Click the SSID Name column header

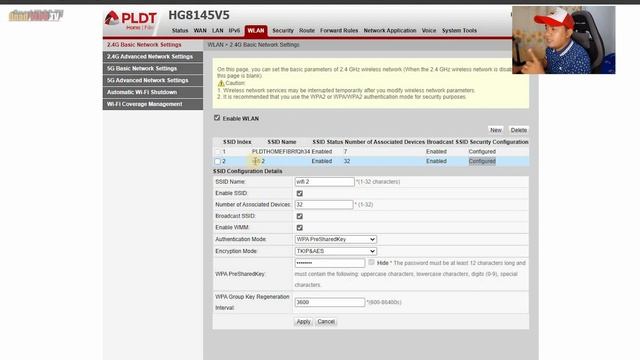click(282, 142)
